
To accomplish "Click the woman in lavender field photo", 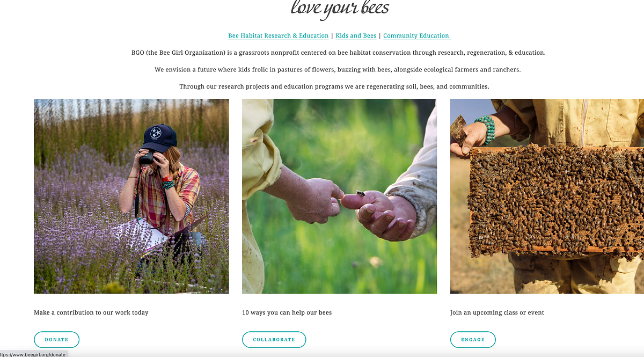I will pyautogui.click(x=131, y=196).
